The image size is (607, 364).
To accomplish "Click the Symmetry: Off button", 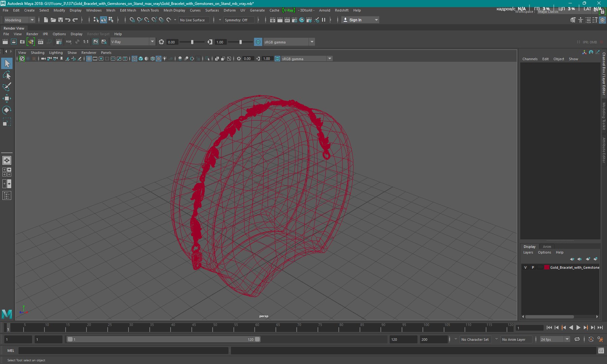I will (x=236, y=20).
